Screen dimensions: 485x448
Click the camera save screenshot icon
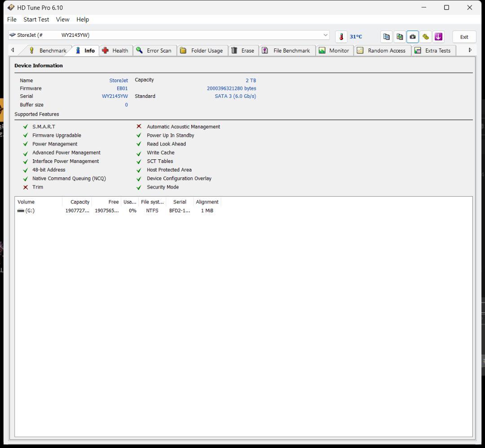pyautogui.click(x=412, y=37)
